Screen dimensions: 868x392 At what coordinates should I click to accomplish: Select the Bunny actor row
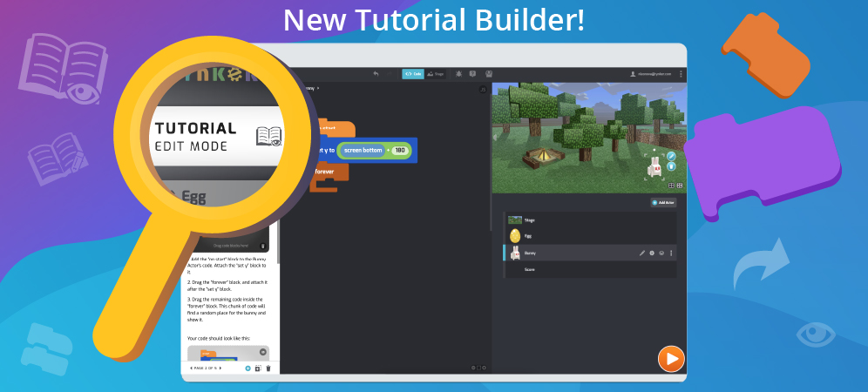pos(589,253)
